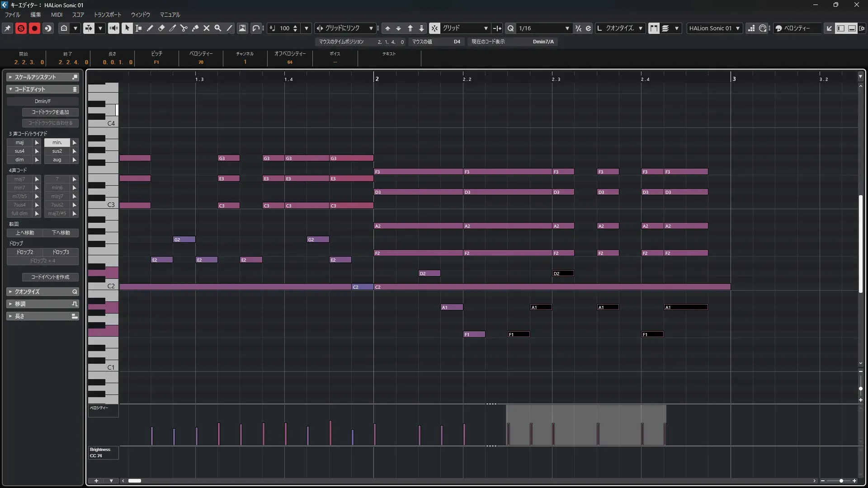Click the horizontal zoom slider handle

tap(841, 481)
